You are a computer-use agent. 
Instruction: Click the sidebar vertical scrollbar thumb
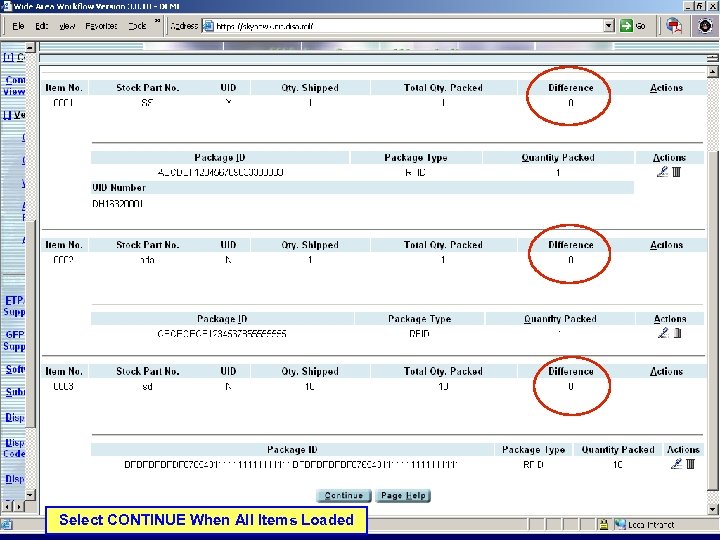[x=30, y=324]
